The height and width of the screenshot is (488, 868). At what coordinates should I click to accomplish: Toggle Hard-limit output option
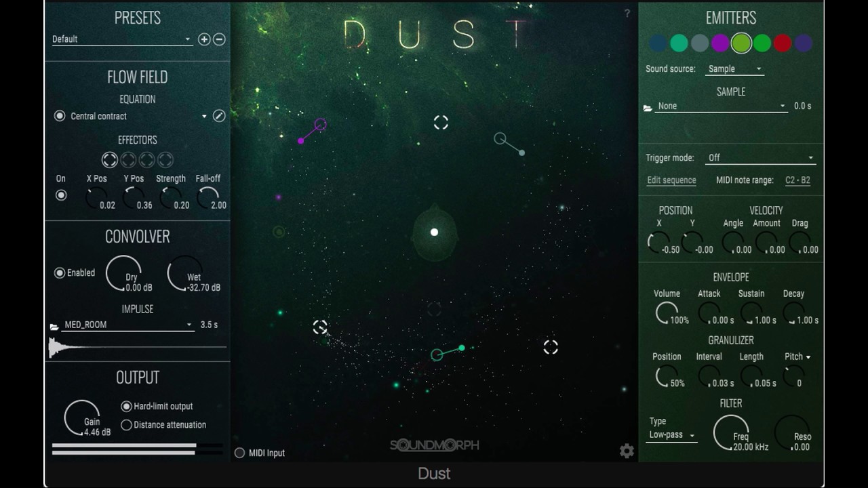(x=126, y=407)
